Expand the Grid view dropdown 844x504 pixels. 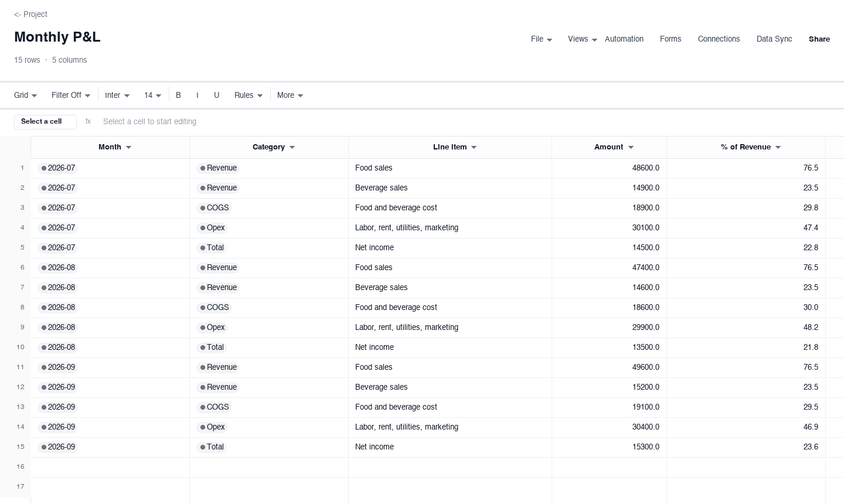point(26,95)
